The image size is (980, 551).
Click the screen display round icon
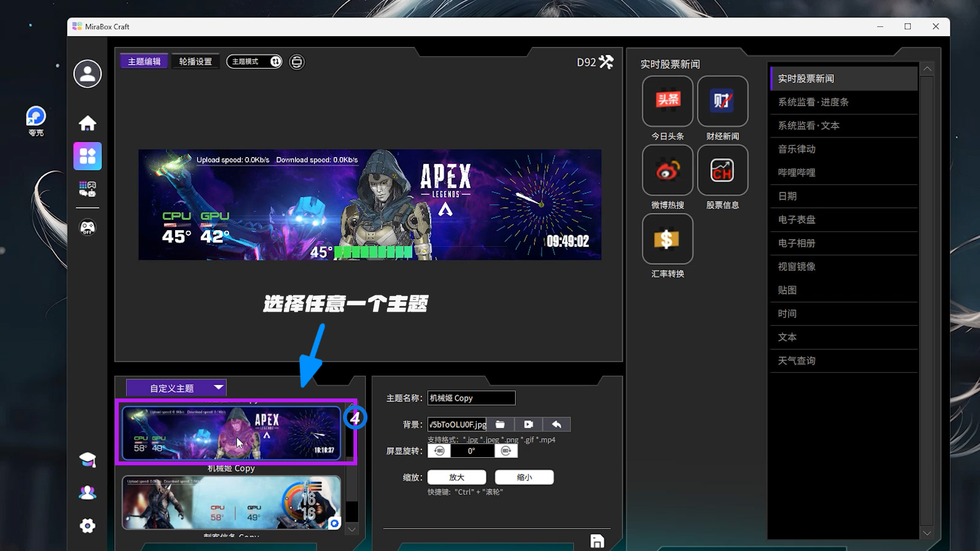point(297,62)
